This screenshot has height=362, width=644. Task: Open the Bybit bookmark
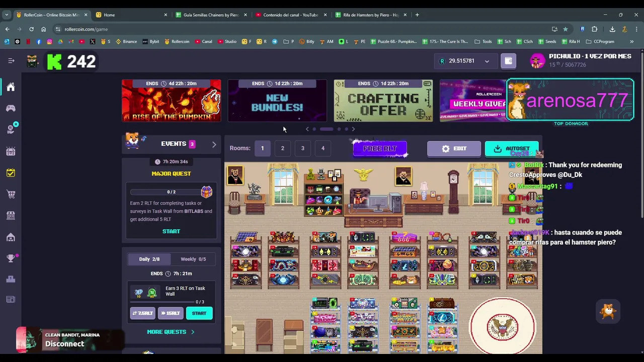tap(151, 42)
